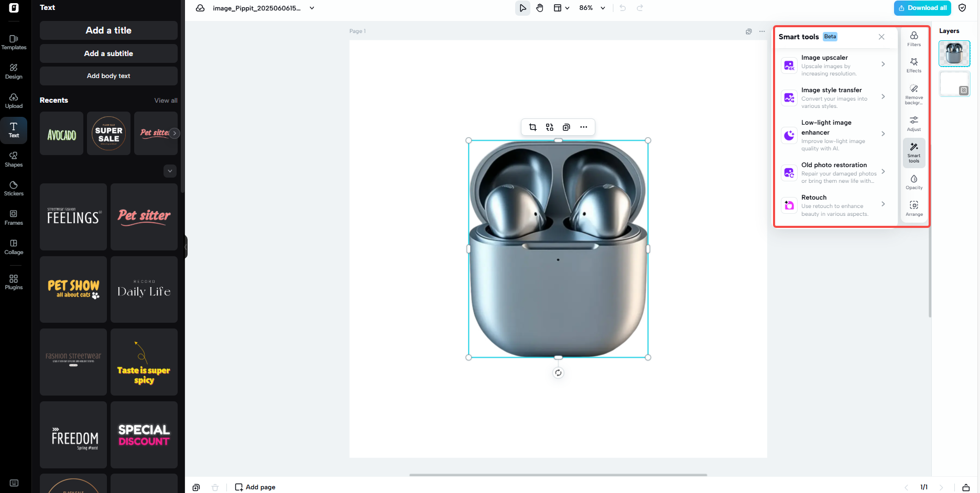Screen dimensions: 980x493
Task: Open the Collage sidebar panel
Action: click(x=14, y=247)
